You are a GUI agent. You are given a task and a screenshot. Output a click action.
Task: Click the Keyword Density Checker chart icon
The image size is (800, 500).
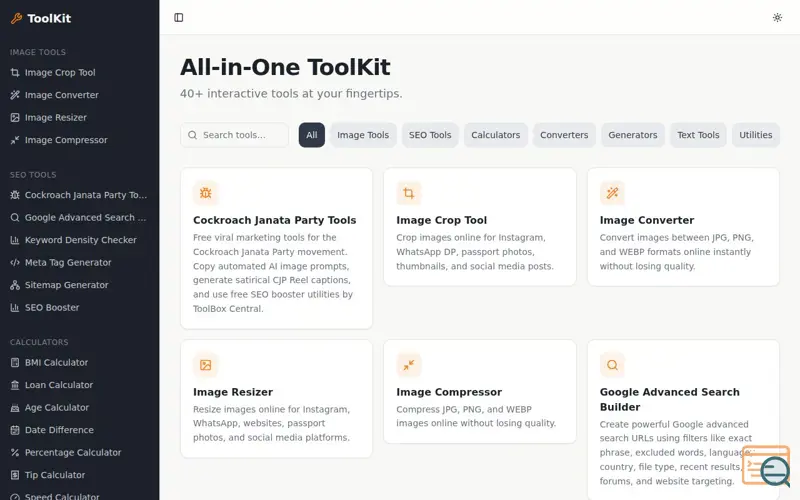15,240
